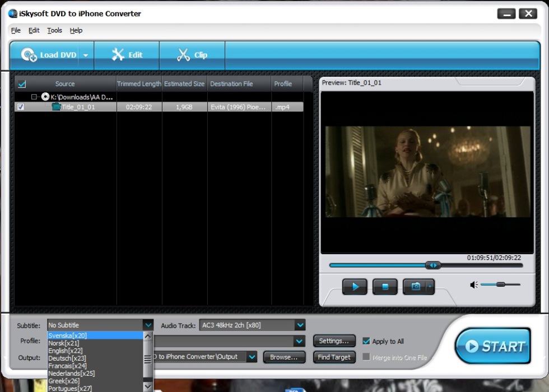Select English[x22] subtitle option

point(95,351)
